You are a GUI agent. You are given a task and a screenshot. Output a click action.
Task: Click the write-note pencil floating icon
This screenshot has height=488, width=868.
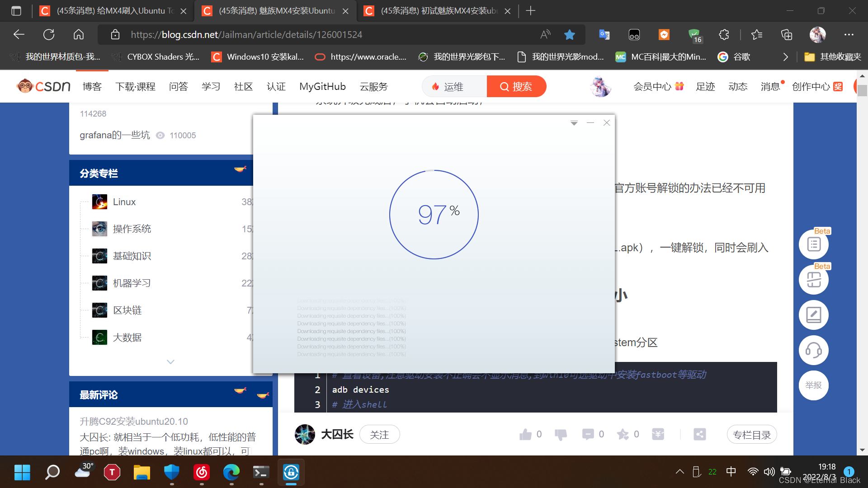point(813,315)
